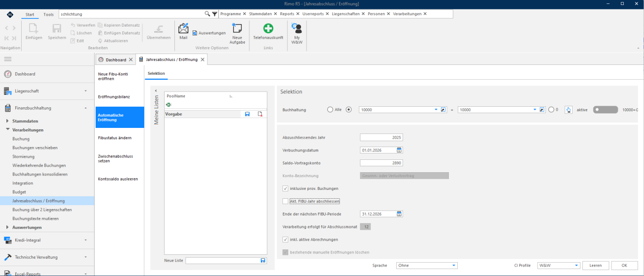Delete the Vorgabe list entry

[260, 114]
